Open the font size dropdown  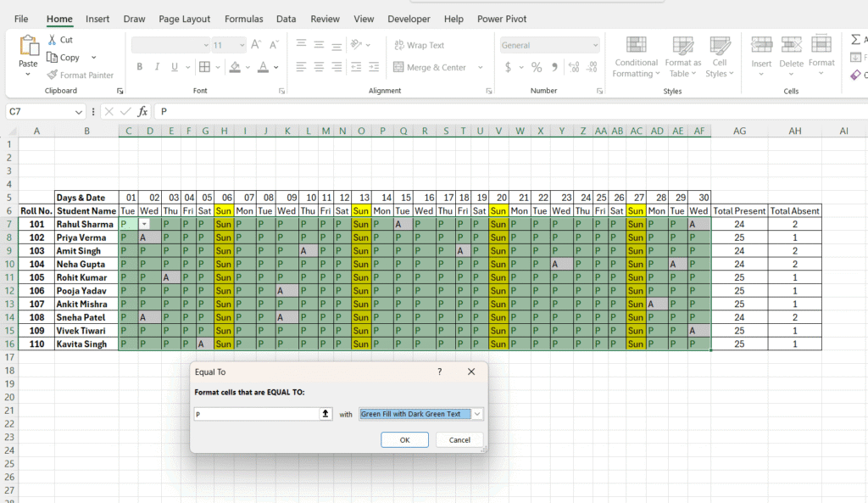tap(242, 45)
